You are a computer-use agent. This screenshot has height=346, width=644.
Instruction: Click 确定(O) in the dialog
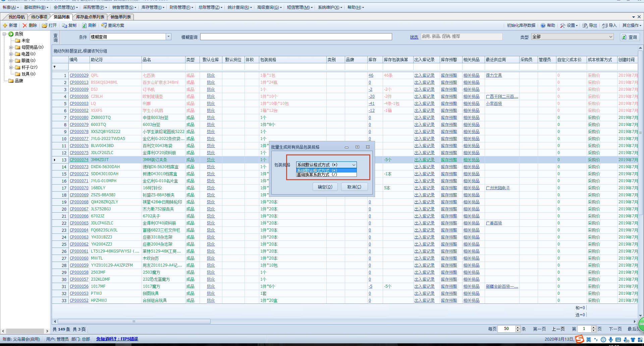(325, 187)
